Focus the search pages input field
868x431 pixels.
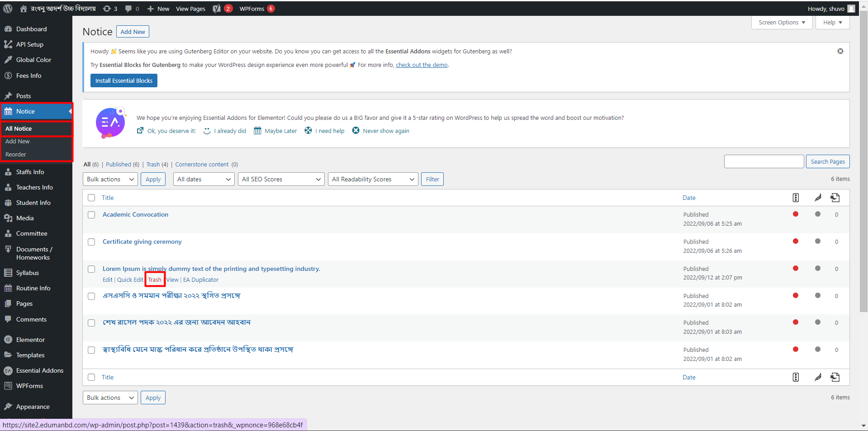coord(764,161)
